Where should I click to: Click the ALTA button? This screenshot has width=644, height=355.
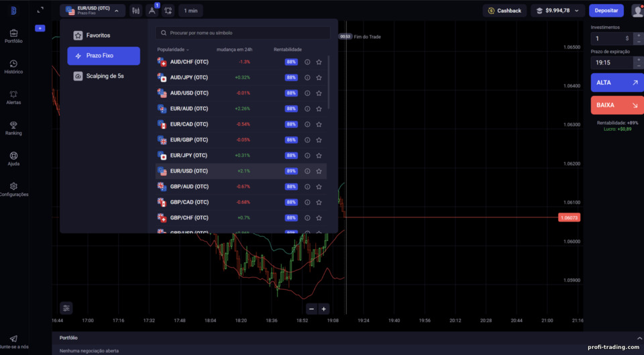tap(617, 83)
